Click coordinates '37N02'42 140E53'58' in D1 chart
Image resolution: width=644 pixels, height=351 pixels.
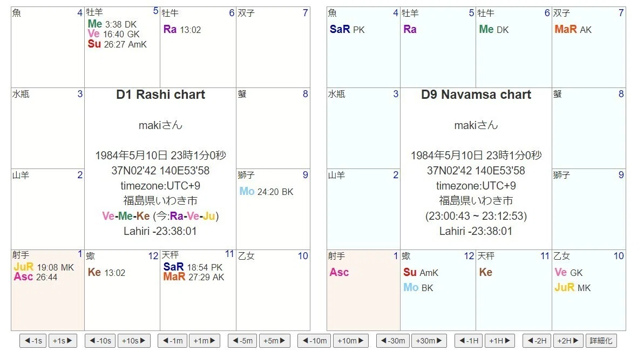(160, 171)
